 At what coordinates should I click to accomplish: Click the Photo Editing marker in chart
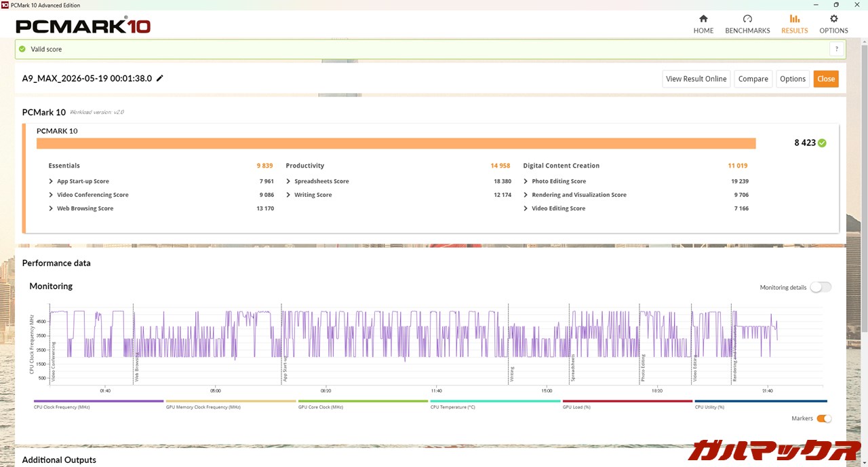coord(643,369)
